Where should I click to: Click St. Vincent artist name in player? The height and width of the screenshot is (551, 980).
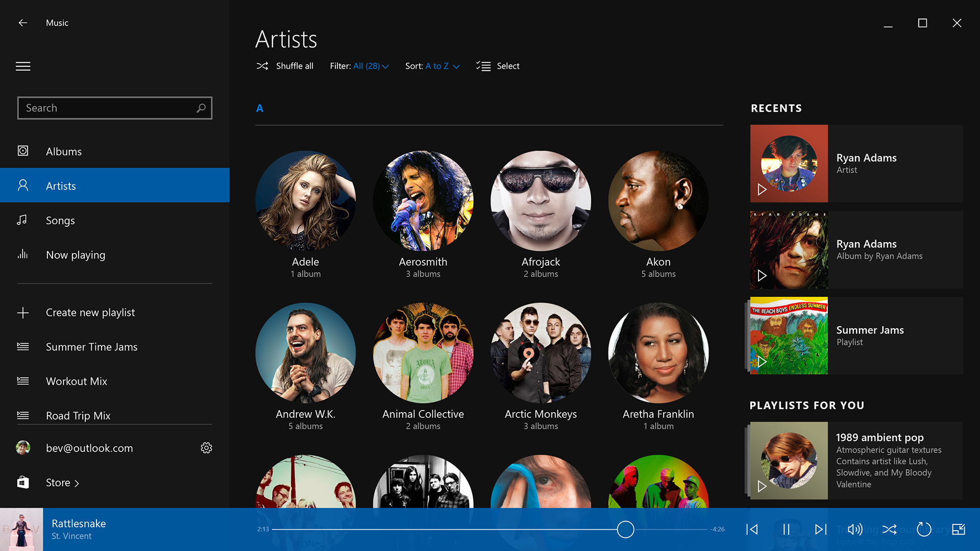tap(71, 536)
